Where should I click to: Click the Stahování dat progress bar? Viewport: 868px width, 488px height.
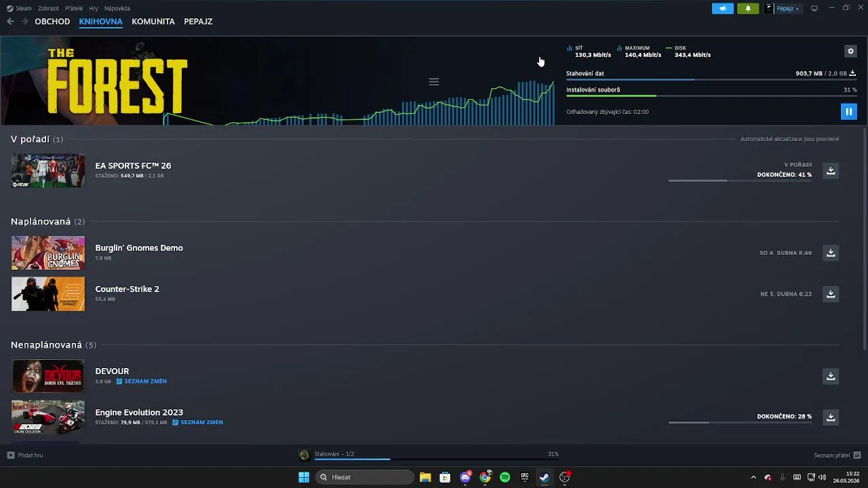[711, 80]
